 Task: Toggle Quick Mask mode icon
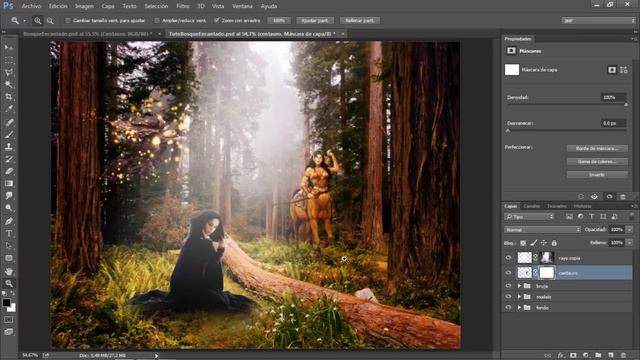coord(9,320)
